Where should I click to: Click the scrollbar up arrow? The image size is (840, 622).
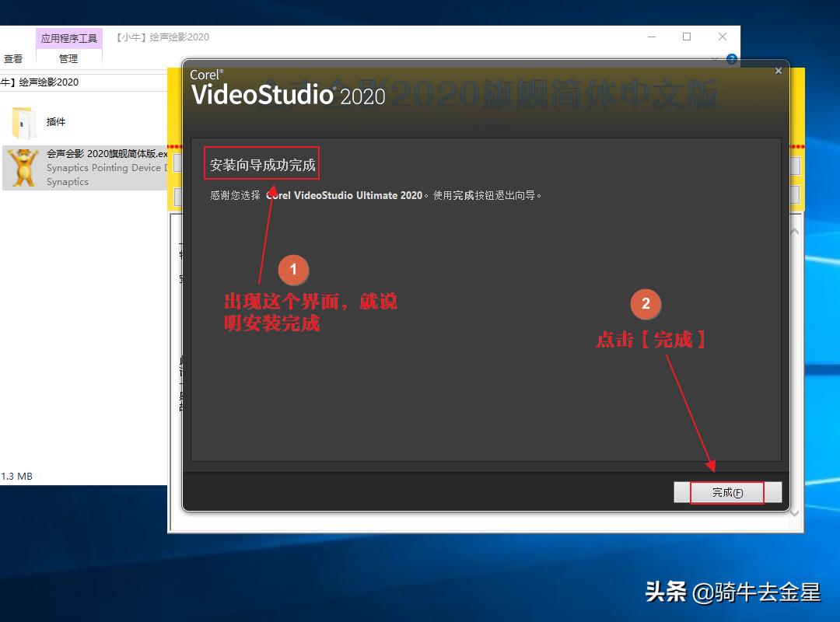click(795, 229)
